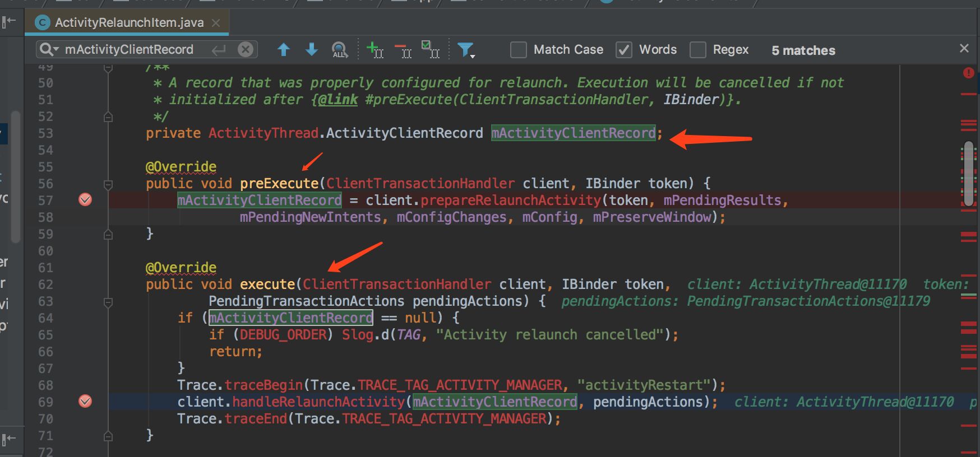Screen dimensions: 980x457
Task: Click handleRelaunchActivity method call
Action: pos(318,402)
